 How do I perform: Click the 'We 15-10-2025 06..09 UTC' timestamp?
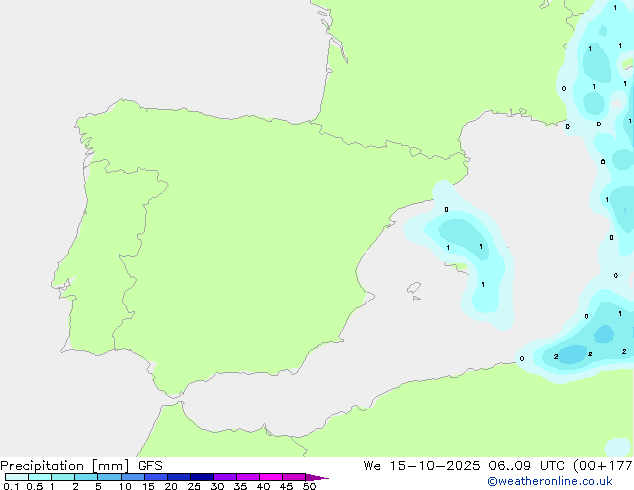(x=464, y=466)
